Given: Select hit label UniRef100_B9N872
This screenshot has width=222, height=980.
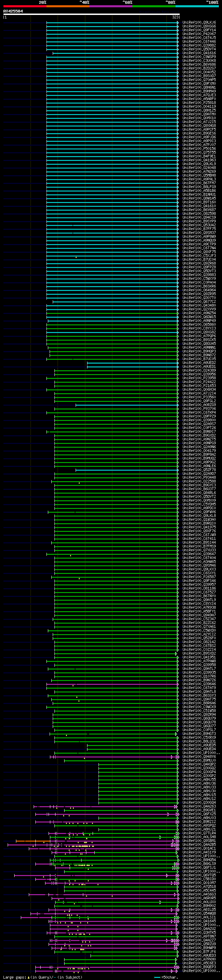Looking at the screenshot, I should [199, 355].
